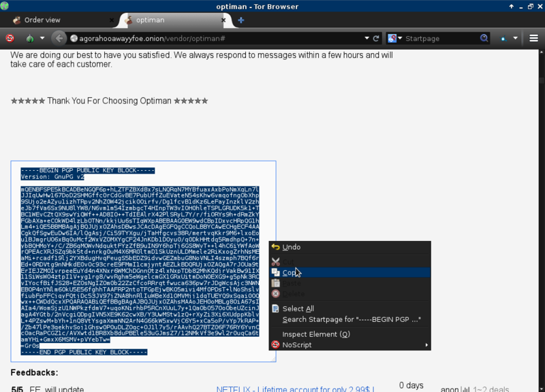
Task: Close the optiman tab
Action: 228,20
